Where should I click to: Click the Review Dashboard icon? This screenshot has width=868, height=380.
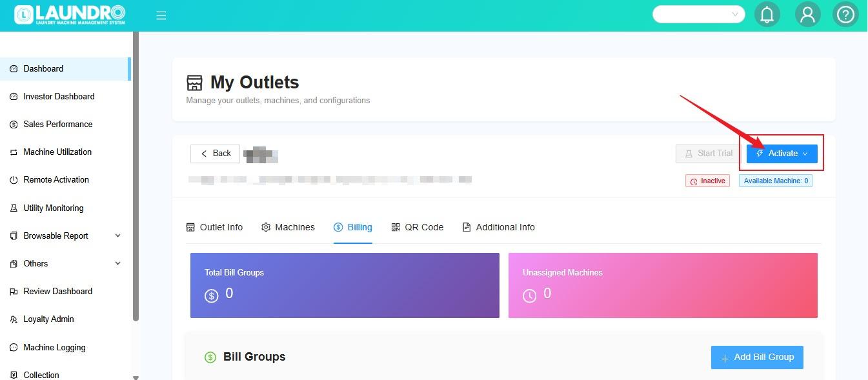tap(14, 292)
